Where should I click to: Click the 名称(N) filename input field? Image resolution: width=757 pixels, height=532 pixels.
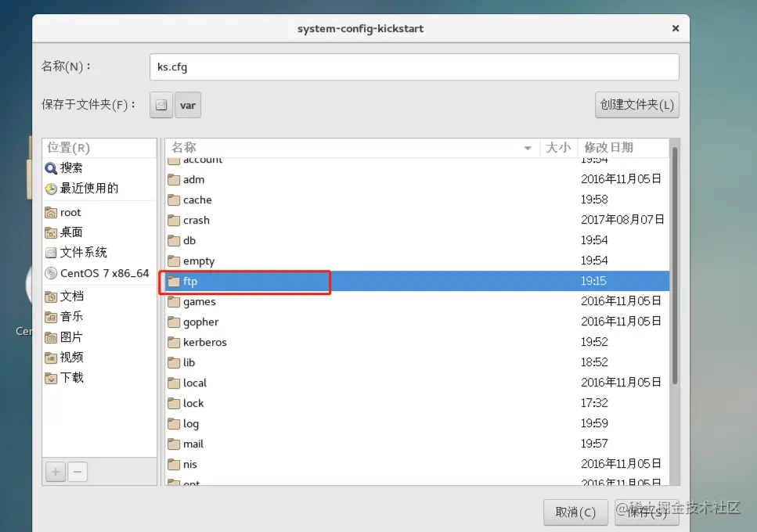(414, 67)
